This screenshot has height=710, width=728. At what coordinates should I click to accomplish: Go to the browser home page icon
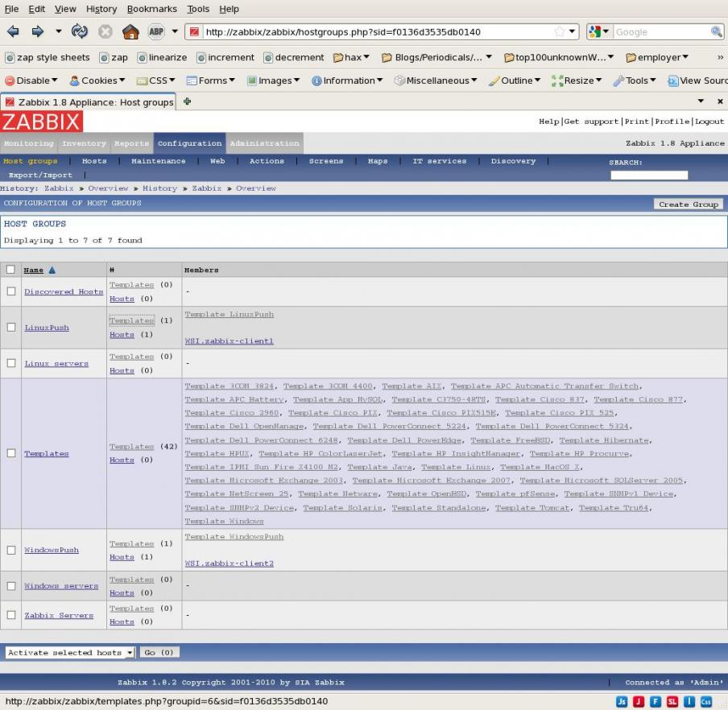pos(130,32)
